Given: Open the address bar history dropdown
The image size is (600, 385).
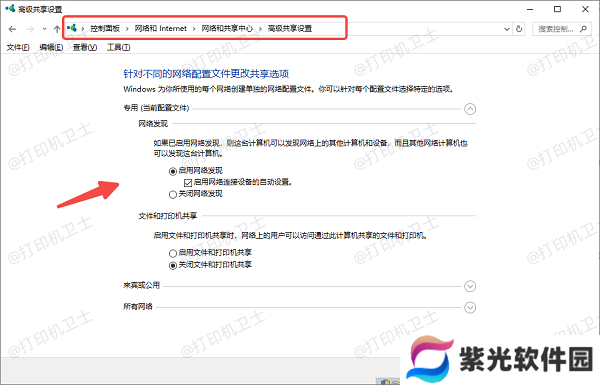Looking at the screenshot, I should click(x=507, y=29).
